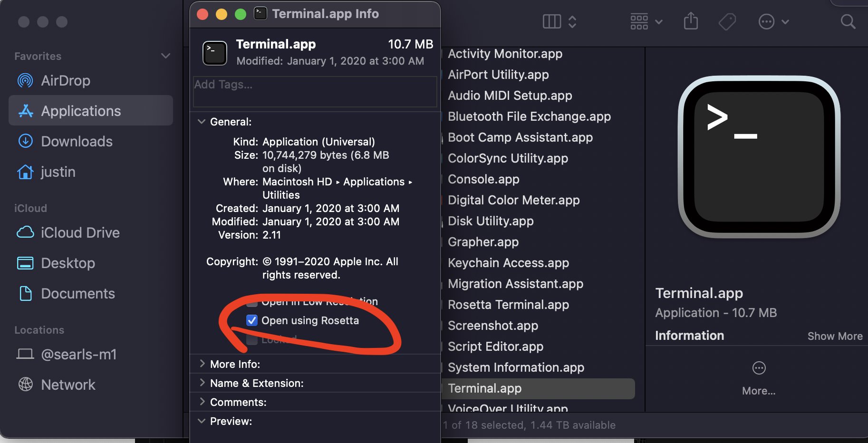Open the Action ellipsis menu in toolbar

click(x=773, y=22)
